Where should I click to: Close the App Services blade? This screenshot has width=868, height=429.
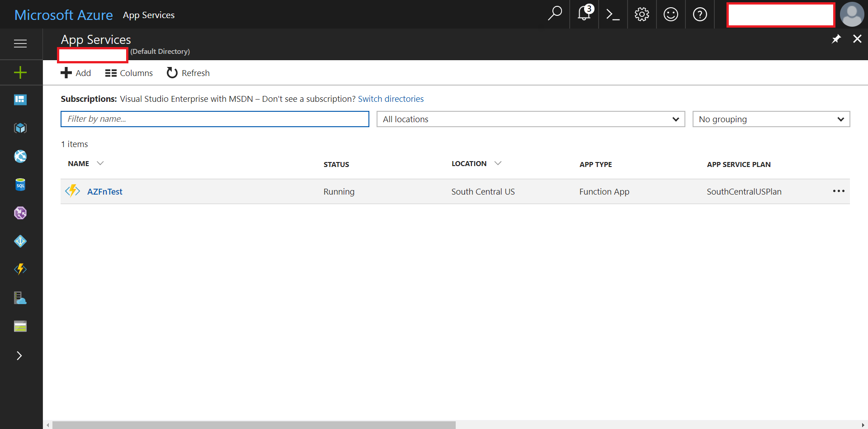857,39
